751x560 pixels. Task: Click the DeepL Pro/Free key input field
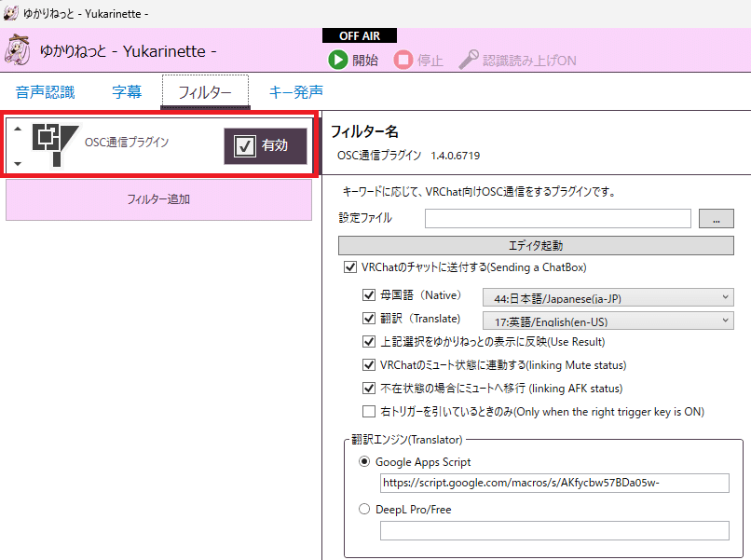pyautogui.click(x=554, y=531)
